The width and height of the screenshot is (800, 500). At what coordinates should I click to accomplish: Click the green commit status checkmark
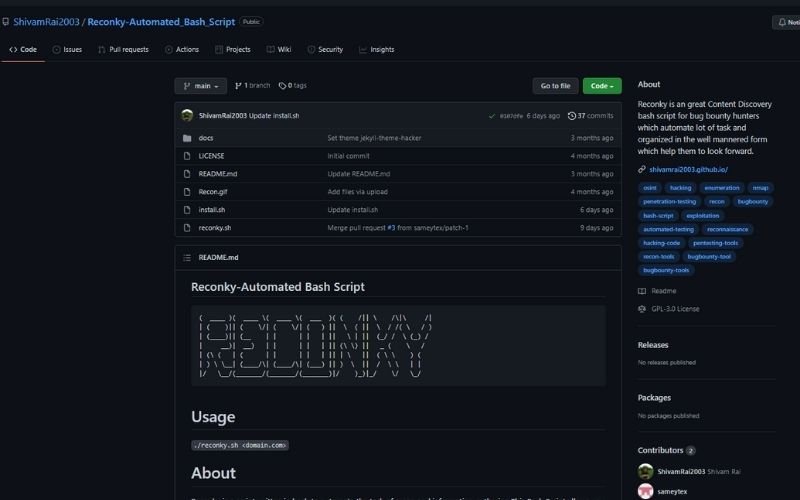492,116
